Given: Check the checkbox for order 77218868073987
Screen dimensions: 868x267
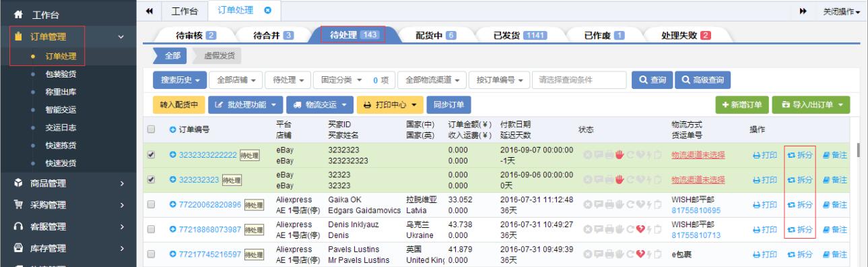Looking at the screenshot, I should pyautogui.click(x=152, y=230).
